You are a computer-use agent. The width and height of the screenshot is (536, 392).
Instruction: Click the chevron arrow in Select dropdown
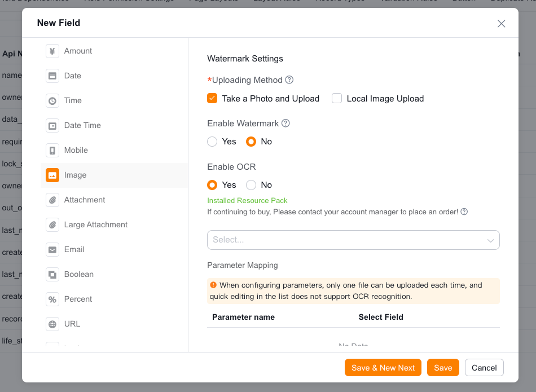[490, 240]
